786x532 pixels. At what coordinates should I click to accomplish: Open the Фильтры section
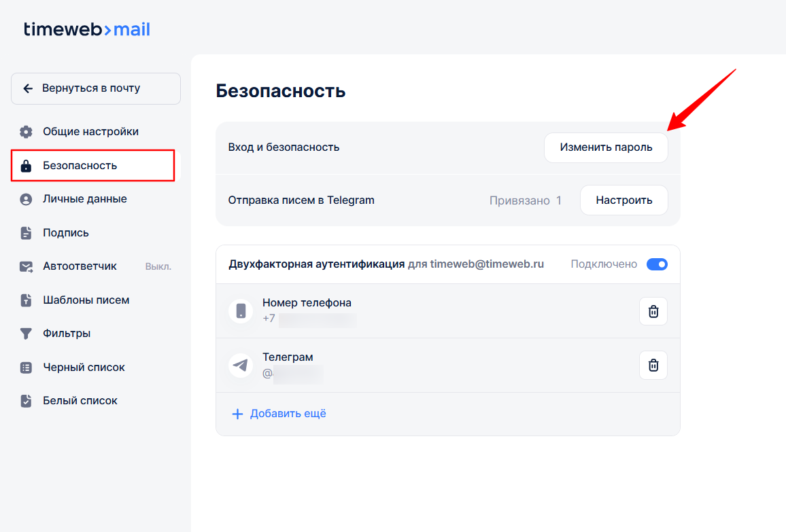pos(67,334)
